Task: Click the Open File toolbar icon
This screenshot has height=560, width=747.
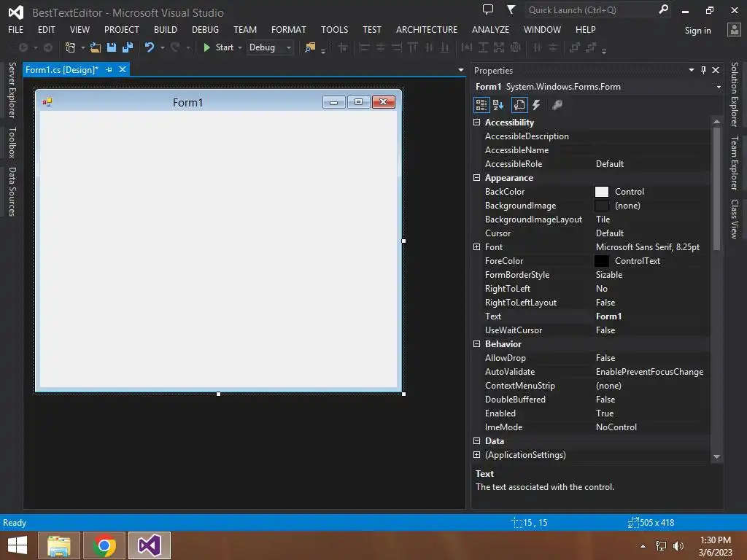Action: (x=96, y=47)
